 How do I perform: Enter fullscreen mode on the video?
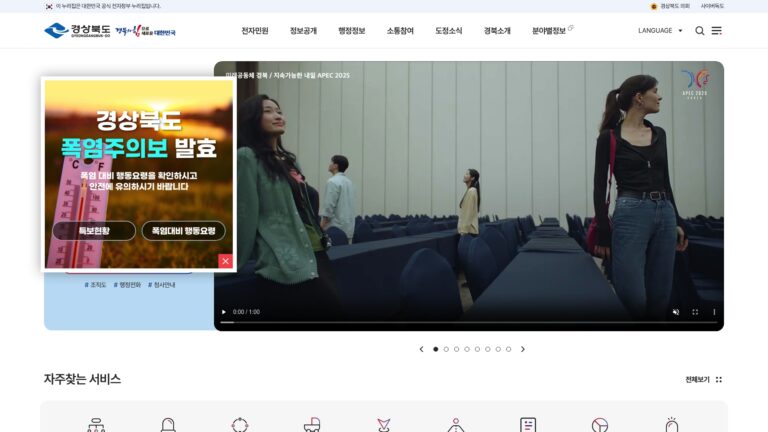(695, 312)
